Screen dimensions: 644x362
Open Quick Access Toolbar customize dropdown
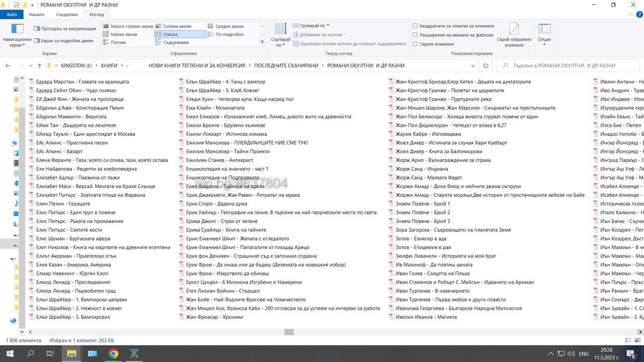[x=33, y=5]
